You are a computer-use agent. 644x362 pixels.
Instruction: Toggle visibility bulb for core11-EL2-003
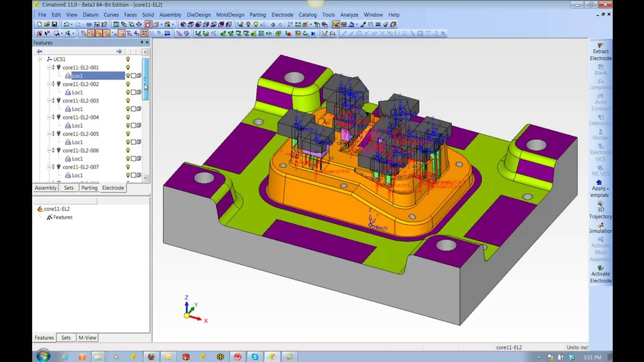[x=128, y=101]
